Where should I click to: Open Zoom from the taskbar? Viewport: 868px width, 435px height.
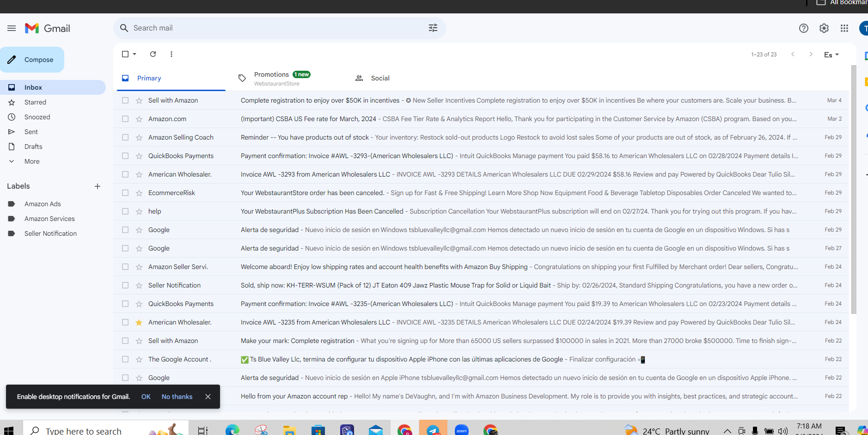pos(462,430)
